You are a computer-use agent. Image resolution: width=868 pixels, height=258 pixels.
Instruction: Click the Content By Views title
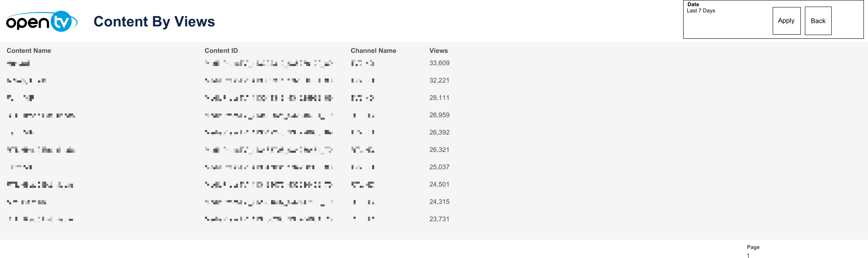[x=154, y=21]
